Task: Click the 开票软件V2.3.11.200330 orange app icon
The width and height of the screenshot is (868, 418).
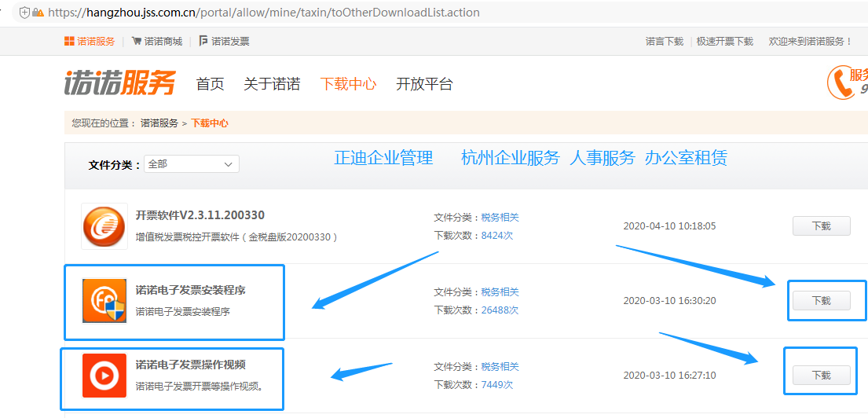Action: pos(104,225)
